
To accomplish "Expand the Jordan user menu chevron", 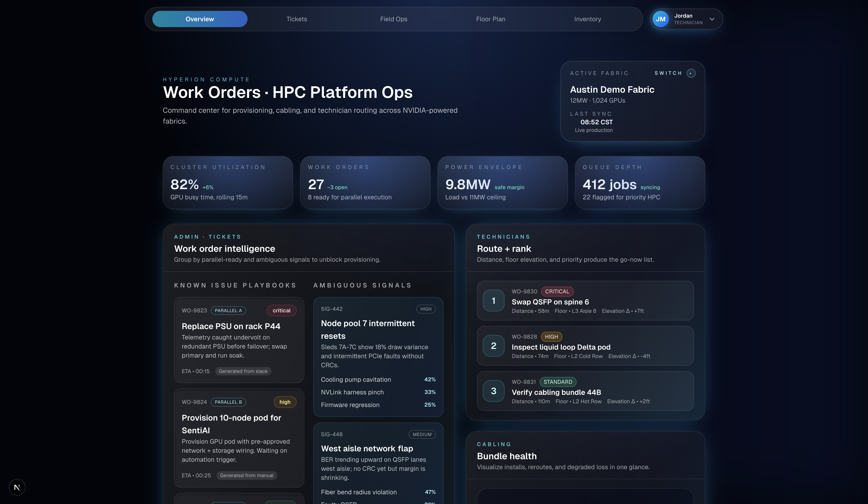I will [x=712, y=19].
